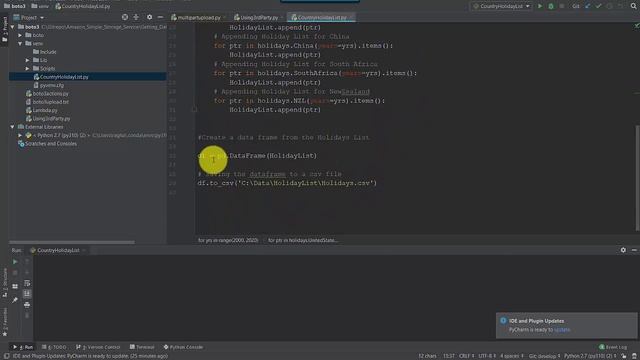The height and width of the screenshot is (360, 640).
Task: Switch to Using3rdParty.py editor tab
Action: tap(258, 18)
